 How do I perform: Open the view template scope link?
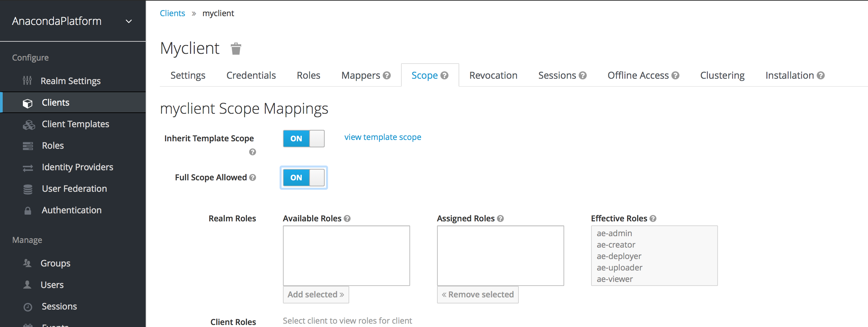[383, 137]
